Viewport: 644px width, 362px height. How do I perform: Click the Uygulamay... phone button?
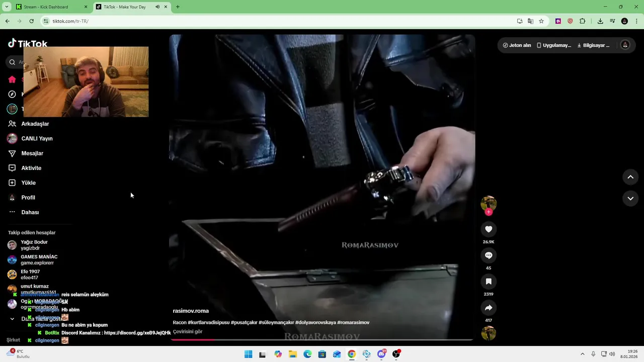tap(553, 45)
